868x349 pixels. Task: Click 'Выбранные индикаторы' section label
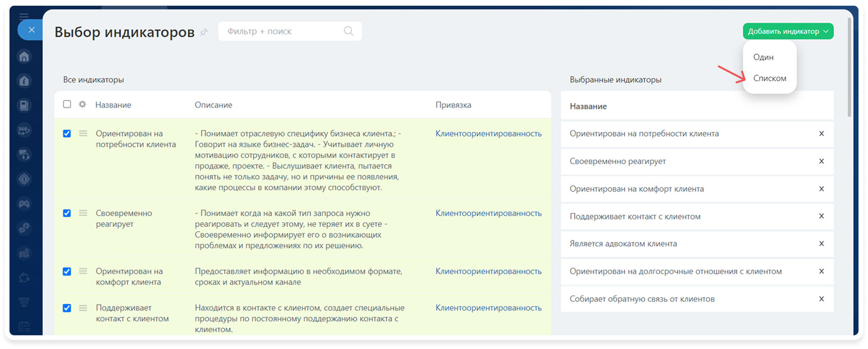tap(616, 80)
